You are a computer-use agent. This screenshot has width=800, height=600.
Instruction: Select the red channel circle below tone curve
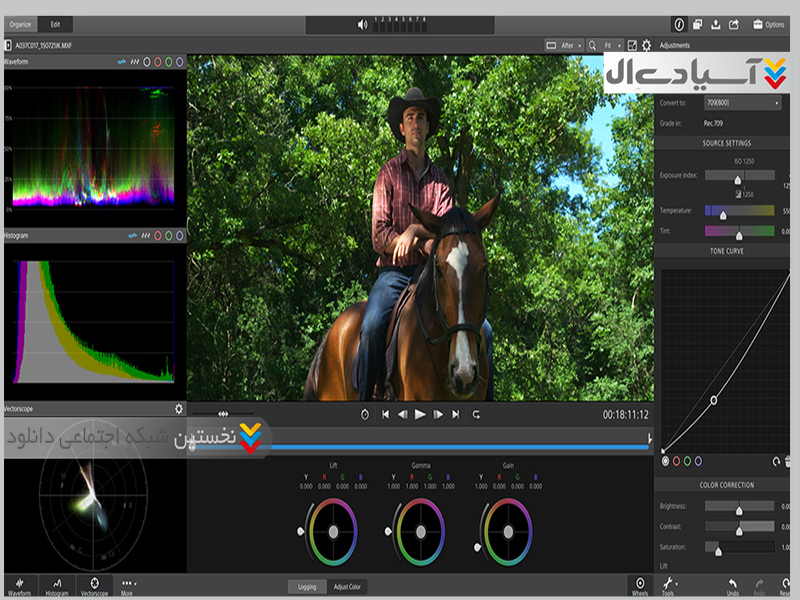coord(676,461)
